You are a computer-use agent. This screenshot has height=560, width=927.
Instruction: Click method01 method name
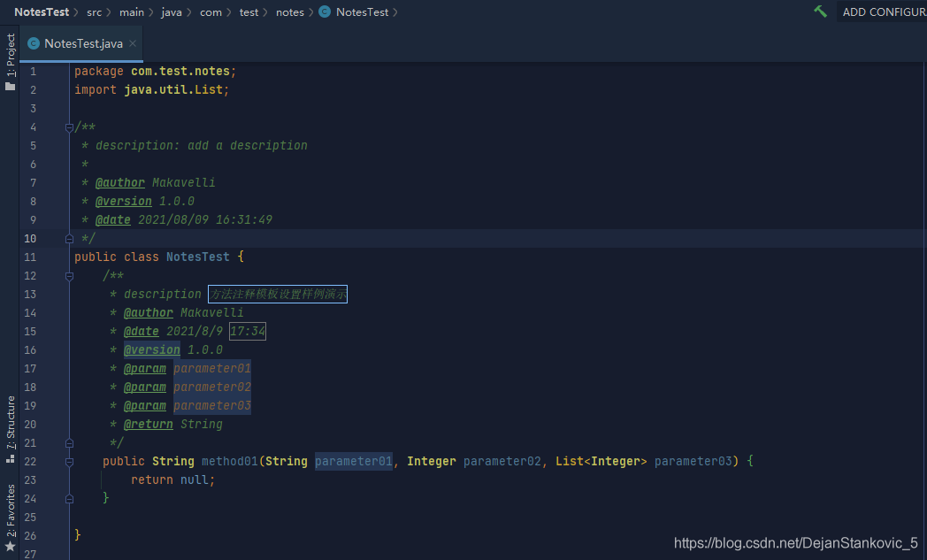tap(230, 461)
